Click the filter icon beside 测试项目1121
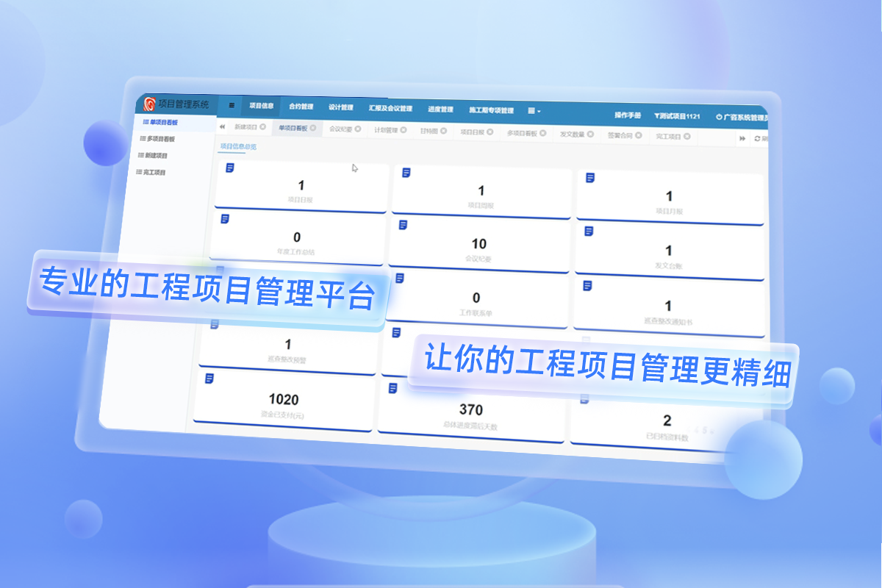This screenshot has height=588, width=882. (656, 115)
